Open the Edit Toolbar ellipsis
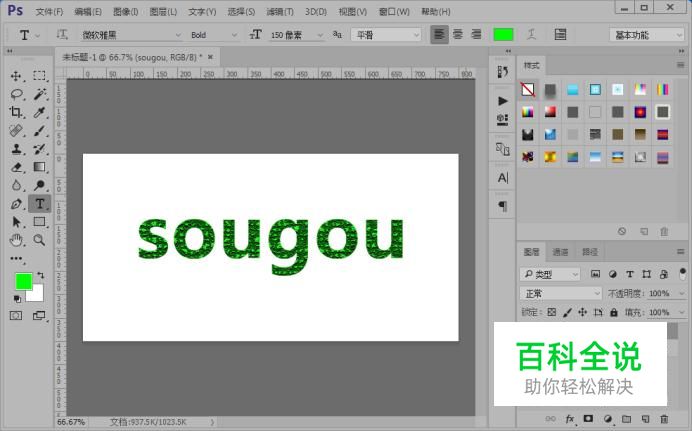Screen dimensions: 692x431 click(16, 259)
